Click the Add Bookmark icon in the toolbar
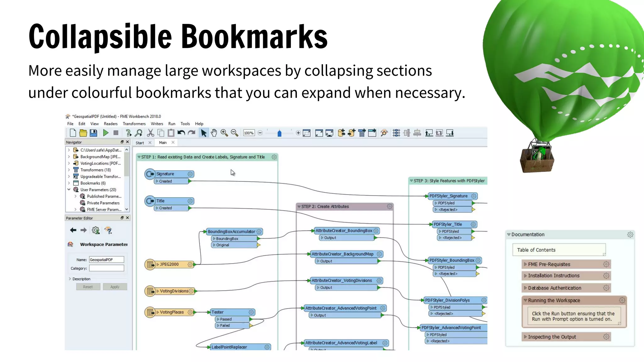This screenshot has width=644, height=362. (x=372, y=133)
